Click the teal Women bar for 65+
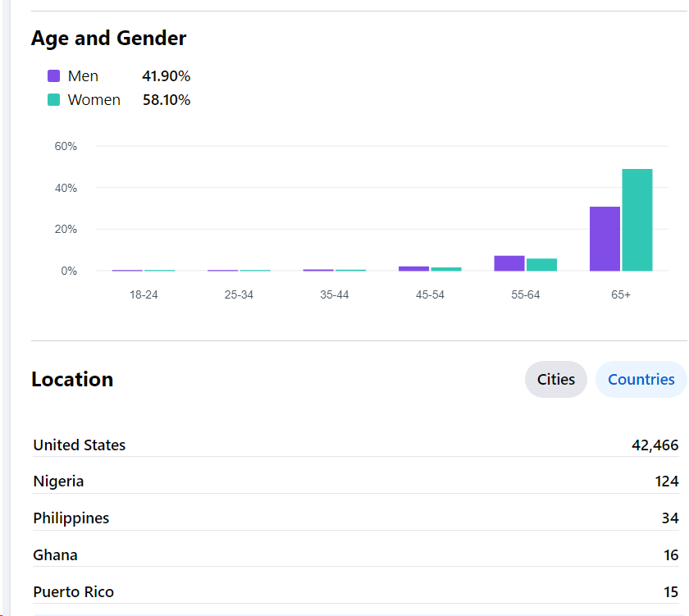The height and width of the screenshot is (616, 689). tap(637, 220)
